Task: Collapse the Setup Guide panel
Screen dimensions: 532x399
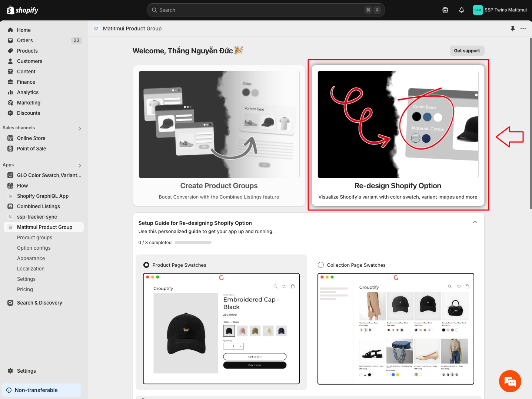Action: [x=475, y=222]
